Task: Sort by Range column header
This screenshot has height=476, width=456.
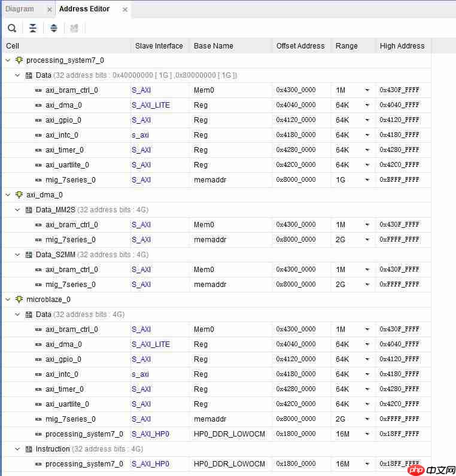Action: 353,46
